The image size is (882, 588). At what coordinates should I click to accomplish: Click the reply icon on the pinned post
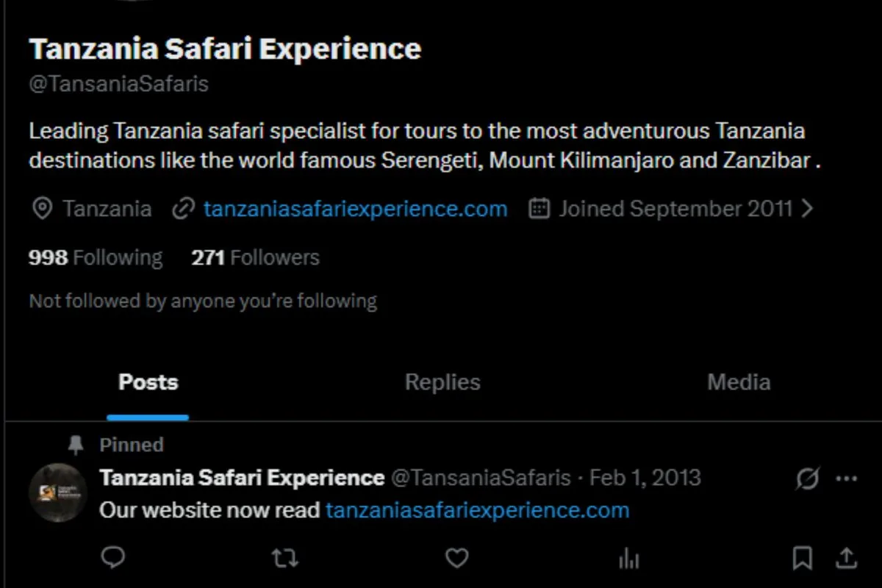(x=113, y=559)
